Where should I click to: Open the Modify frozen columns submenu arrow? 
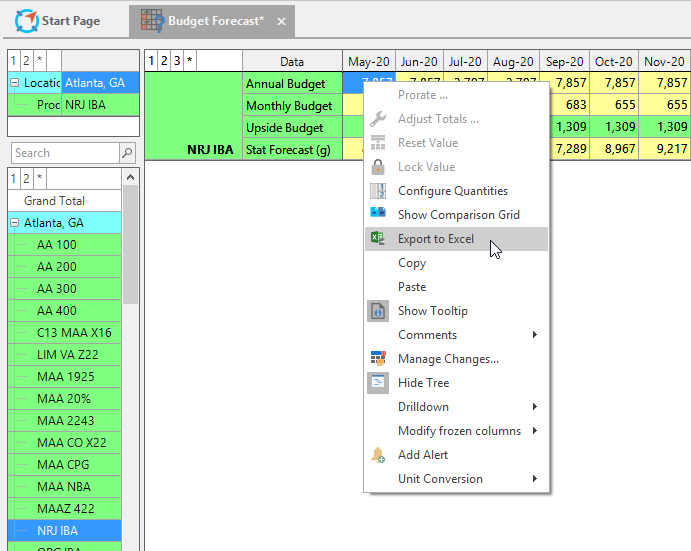tap(535, 431)
